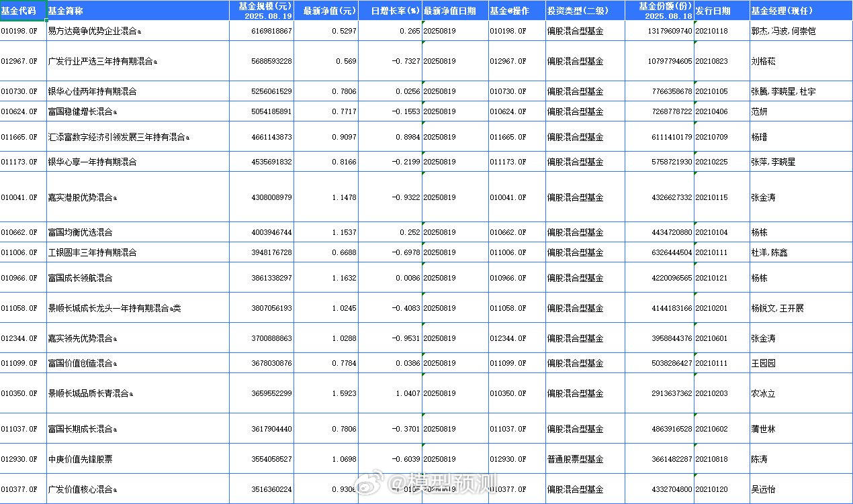Click the net value cell 0.5297
Viewport: 853px width, 504px height.
pyautogui.click(x=326, y=31)
